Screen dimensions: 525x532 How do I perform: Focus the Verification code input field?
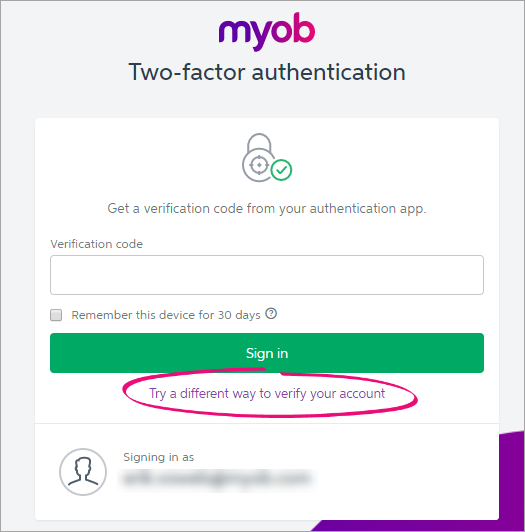point(267,275)
